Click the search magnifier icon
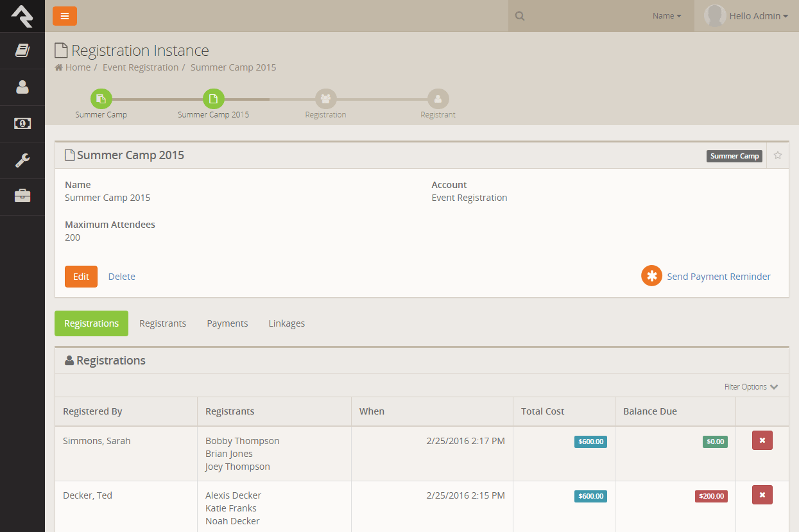 (520, 16)
